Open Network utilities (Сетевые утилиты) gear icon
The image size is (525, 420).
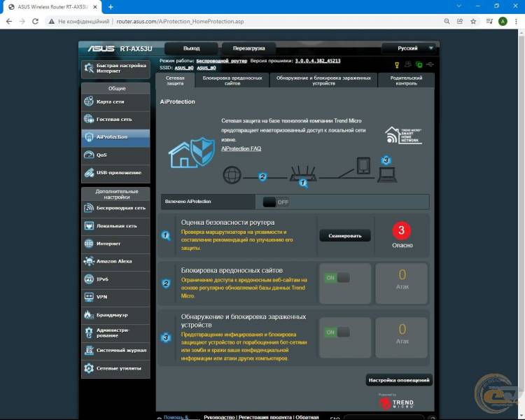point(89,368)
